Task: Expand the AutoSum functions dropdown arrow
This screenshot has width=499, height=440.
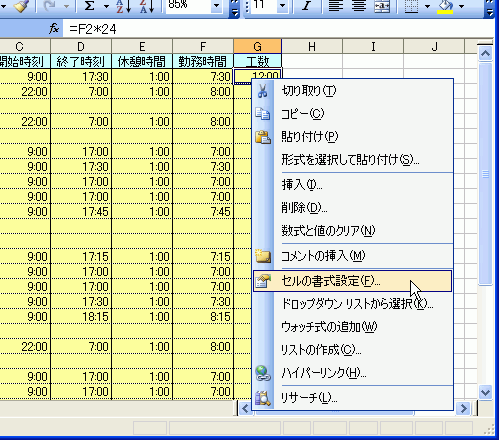Action: click(x=106, y=6)
